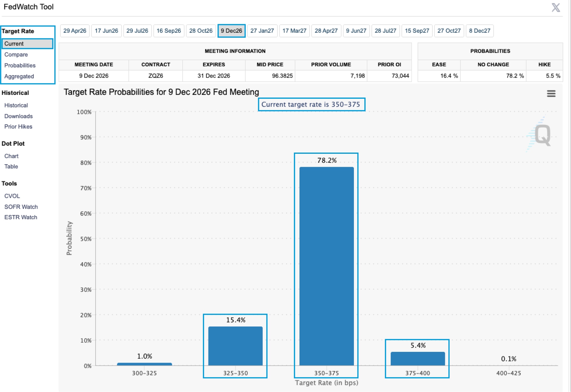Select the 29 Apr26 meeting tab

pyautogui.click(x=75, y=31)
